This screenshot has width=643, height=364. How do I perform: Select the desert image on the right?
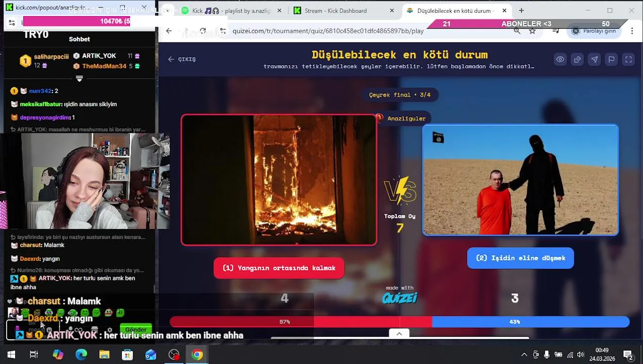click(x=520, y=180)
